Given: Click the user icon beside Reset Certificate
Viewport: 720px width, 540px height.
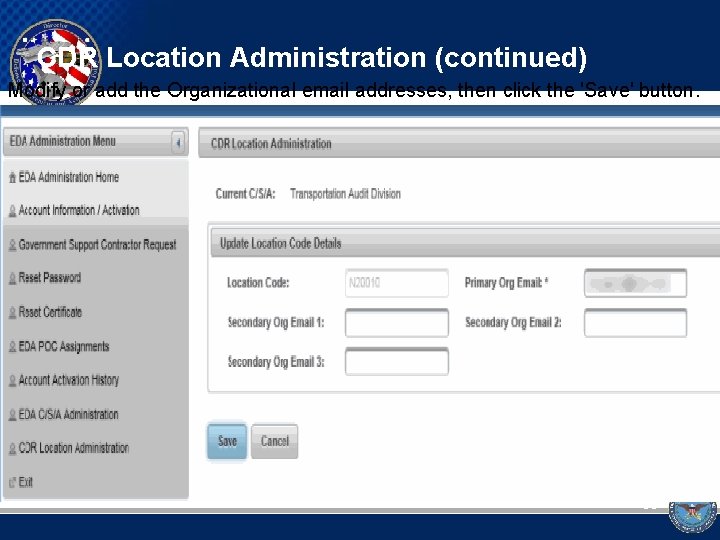Looking at the screenshot, I should (x=12, y=313).
